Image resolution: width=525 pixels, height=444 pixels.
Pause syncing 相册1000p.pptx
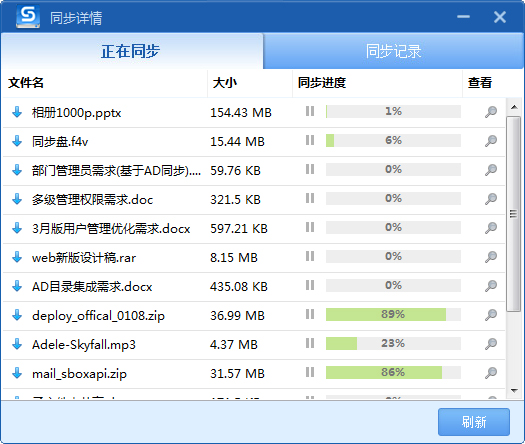point(310,111)
